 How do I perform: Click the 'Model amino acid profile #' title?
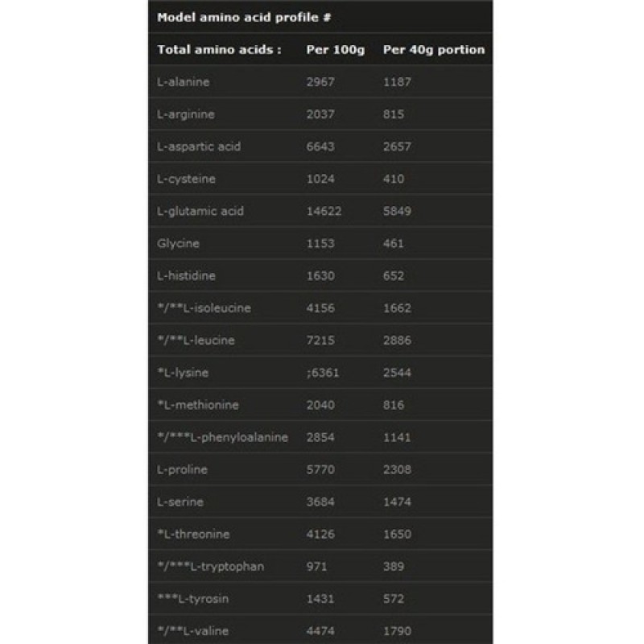pyautogui.click(x=233, y=16)
